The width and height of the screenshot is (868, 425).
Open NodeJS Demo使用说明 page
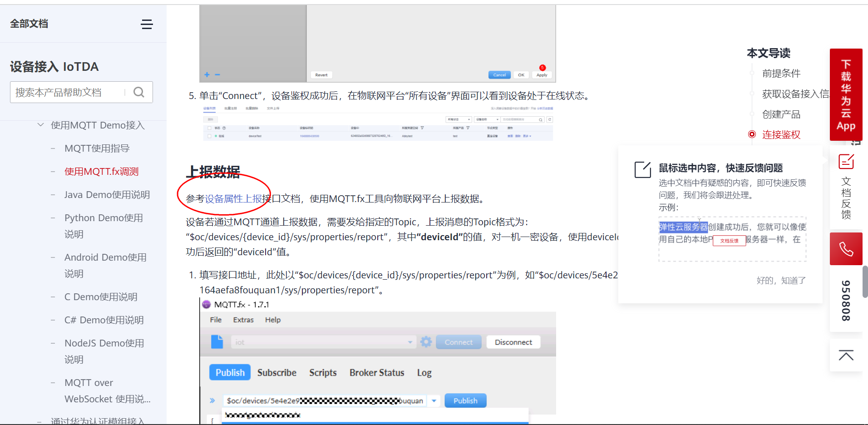pos(104,351)
